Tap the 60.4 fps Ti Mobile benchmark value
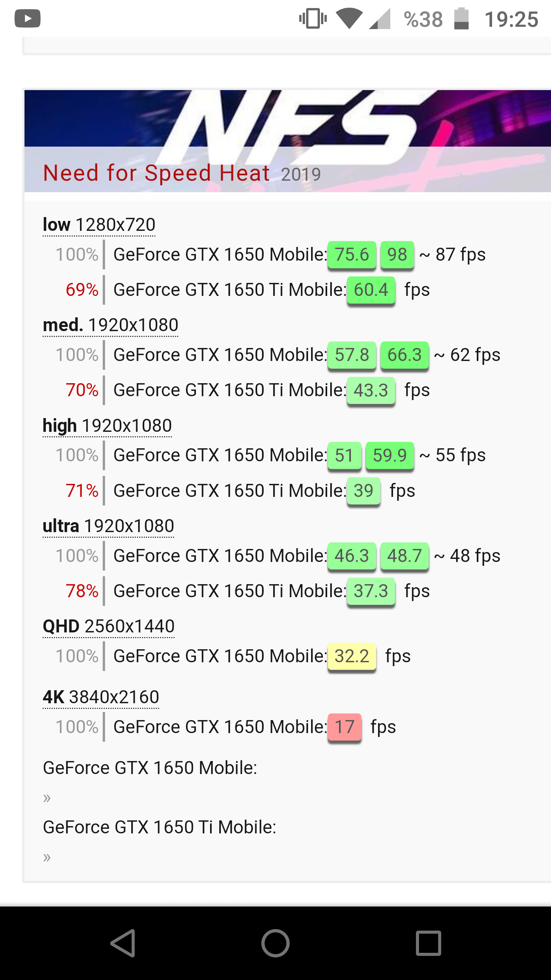 click(371, 290)
